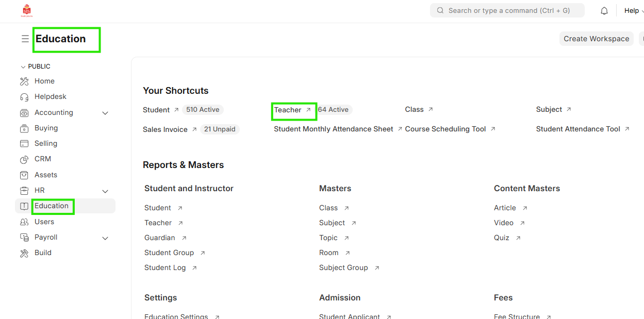Expand the Payroll sidebar section
This screenshot has height=319, width=644.
tap(105, 238)
